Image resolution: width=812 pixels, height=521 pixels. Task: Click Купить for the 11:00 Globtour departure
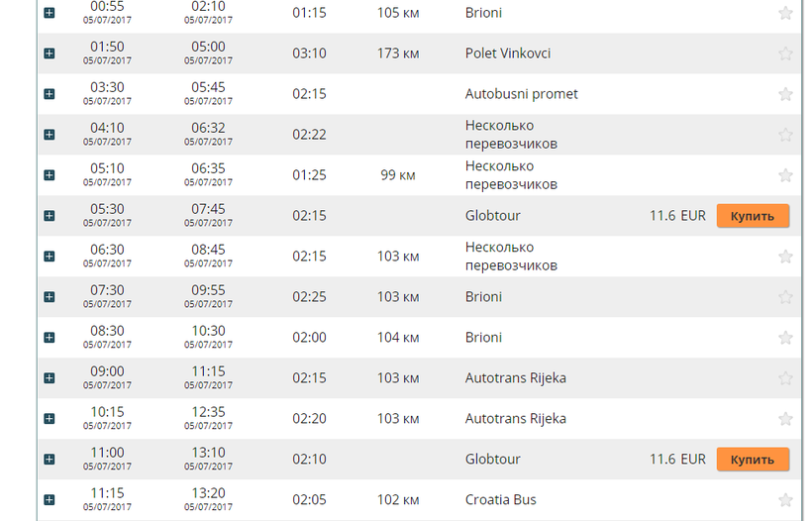(x=753, y=460)
